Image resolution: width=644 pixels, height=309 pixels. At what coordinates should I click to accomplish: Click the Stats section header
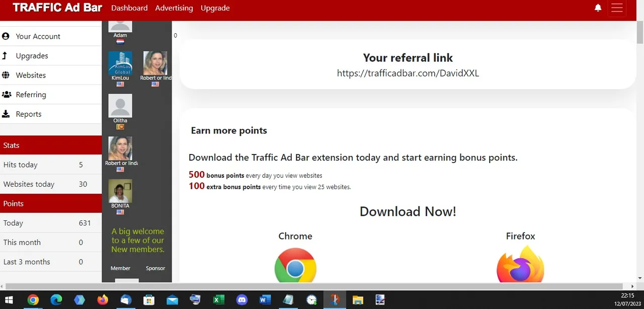coord(51,145)
